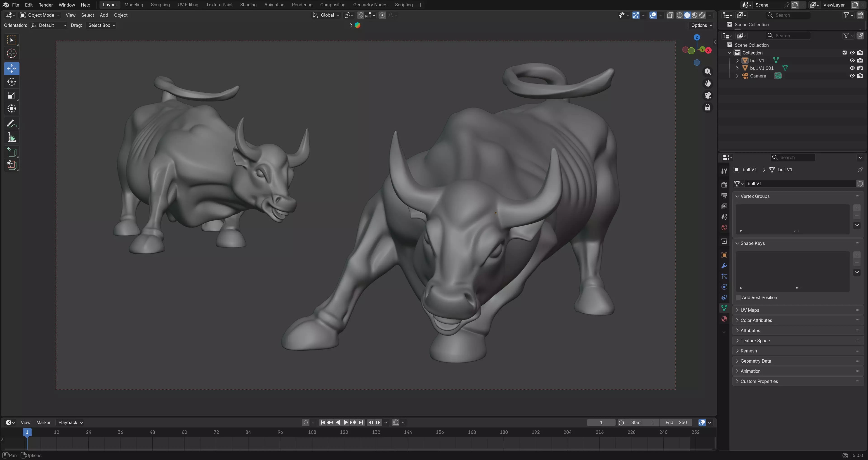Switch to the Shading workspace tab
This screenshot has height=460, width=868.
[248, 5]
